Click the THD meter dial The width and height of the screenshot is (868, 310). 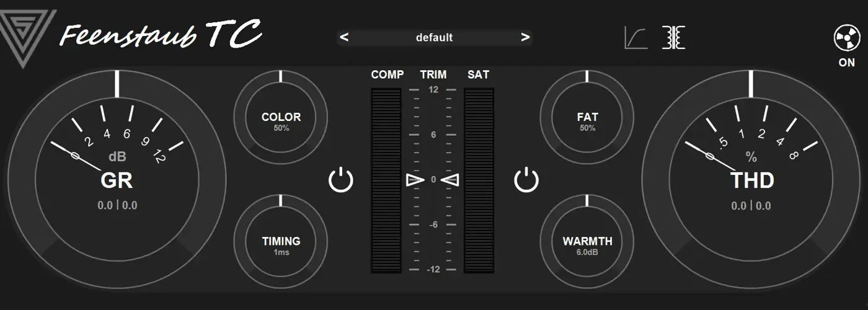pos(751,180)
